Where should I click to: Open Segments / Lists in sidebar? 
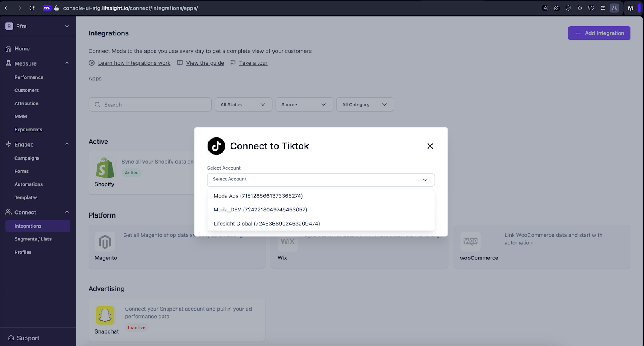tap(33, 239)
